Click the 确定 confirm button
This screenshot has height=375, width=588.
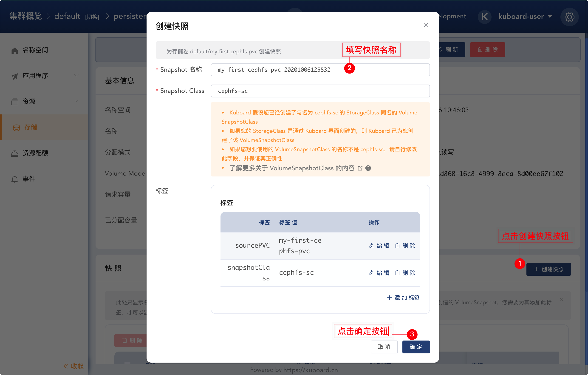pos(416,347)
